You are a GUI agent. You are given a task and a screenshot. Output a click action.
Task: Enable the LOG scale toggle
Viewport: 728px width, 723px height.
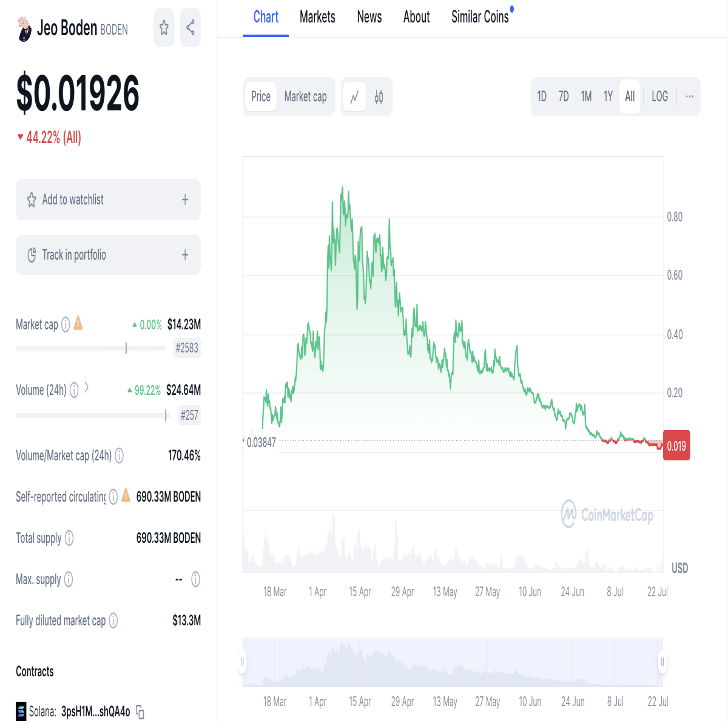(659, 96)
